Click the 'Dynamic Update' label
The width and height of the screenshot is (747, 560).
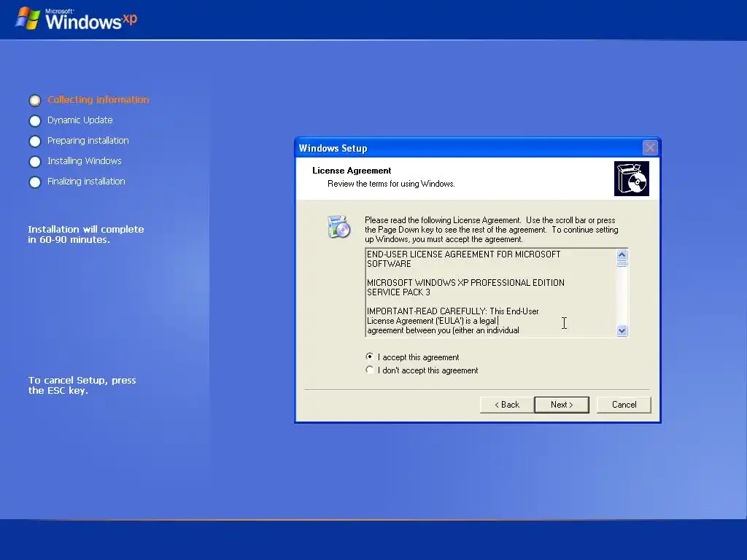point(80,120)
